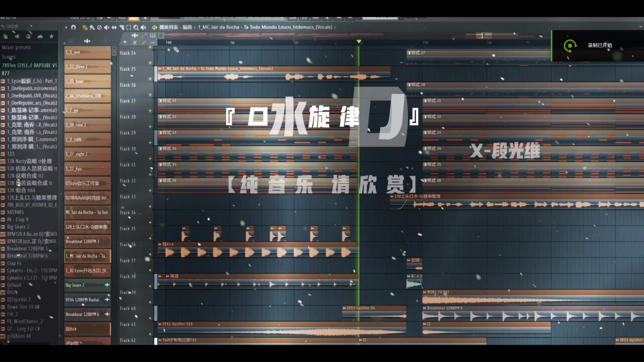Select the Slice tool
Screen dimensions: 644x362
click(x=121, y=27)
